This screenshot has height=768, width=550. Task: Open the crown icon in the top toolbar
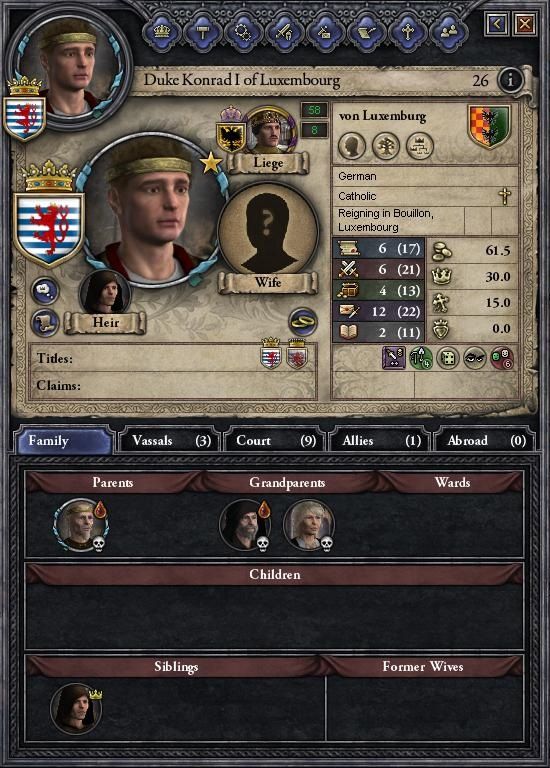[162, 32]
